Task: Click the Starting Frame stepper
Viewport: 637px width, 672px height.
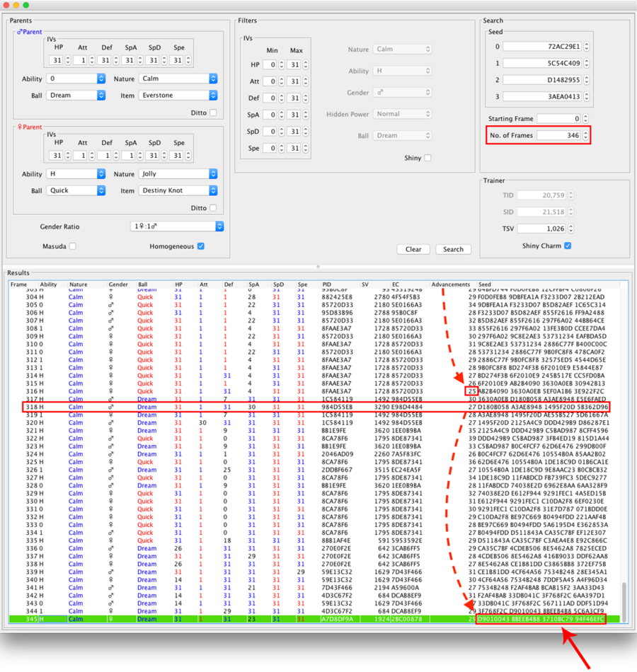Action: 586,118
